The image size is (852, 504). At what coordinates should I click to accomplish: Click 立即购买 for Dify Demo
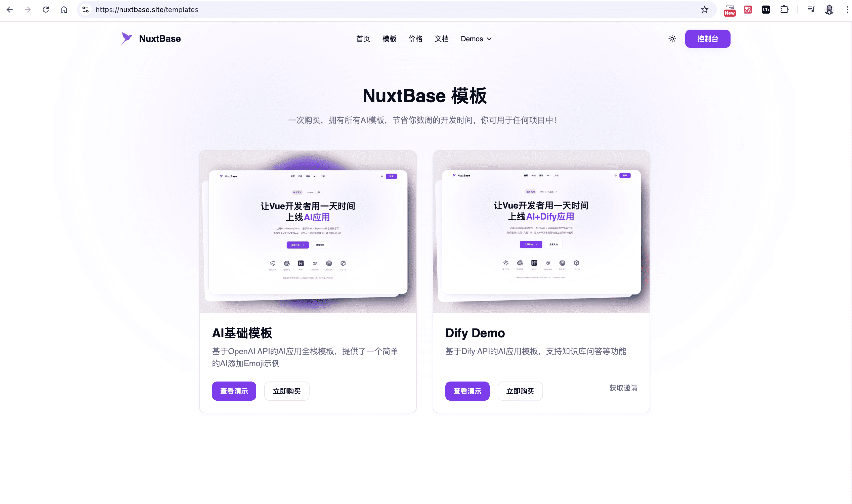520,391
